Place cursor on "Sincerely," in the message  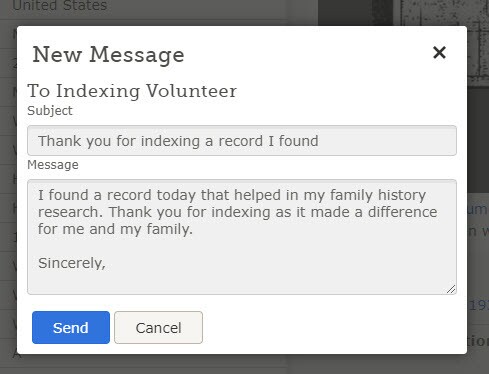(72, 263)
